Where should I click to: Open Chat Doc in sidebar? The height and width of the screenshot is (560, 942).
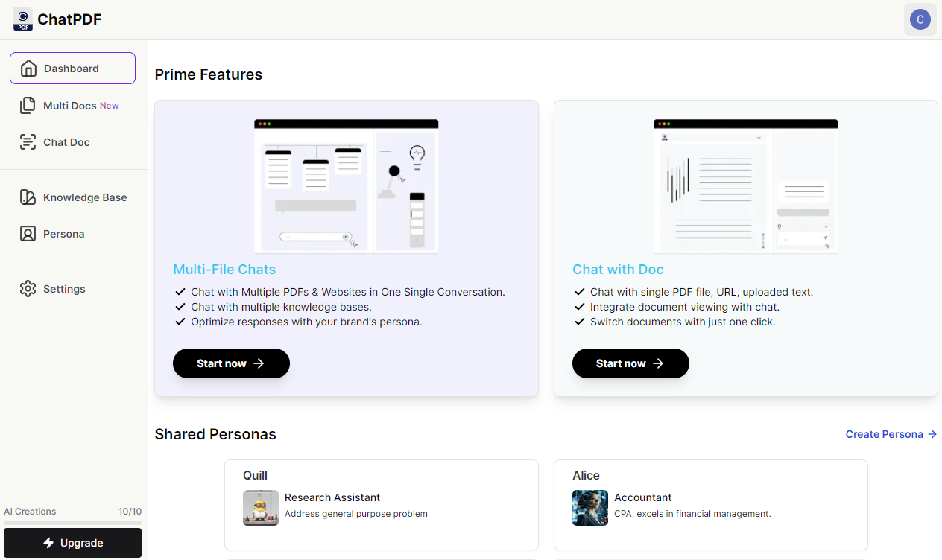72,142
